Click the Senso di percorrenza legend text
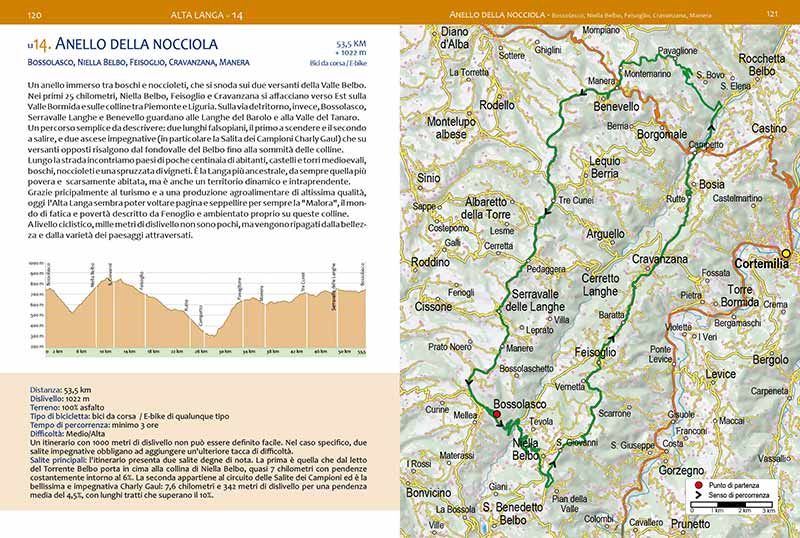The height and width of the screenshot is (538, 800). coord(739,495)
